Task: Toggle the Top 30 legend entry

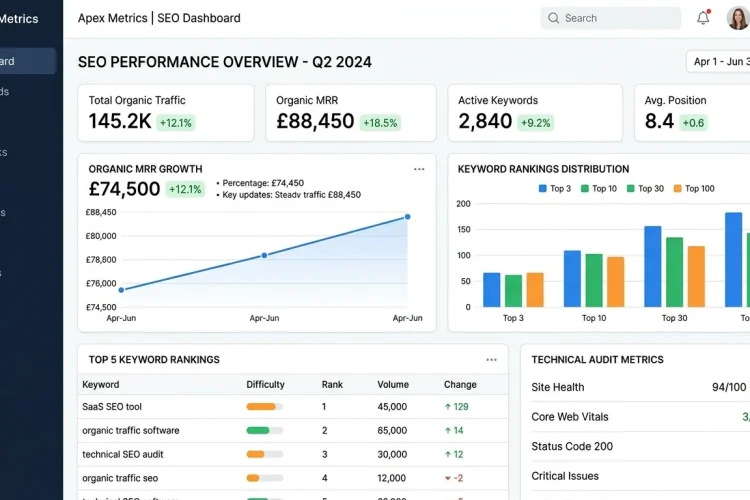Action: pyautogui.click(x=645, y=189)
